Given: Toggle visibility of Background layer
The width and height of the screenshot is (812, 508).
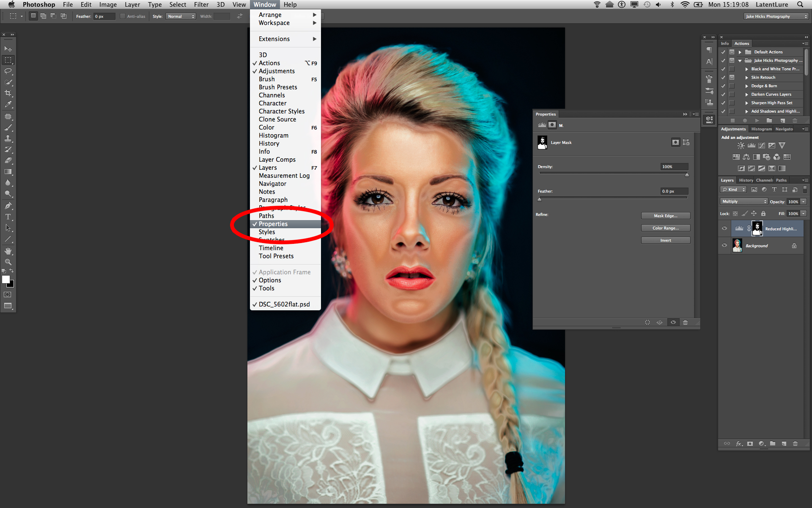Looking at the screenshot, I should (x=724, y=245).
